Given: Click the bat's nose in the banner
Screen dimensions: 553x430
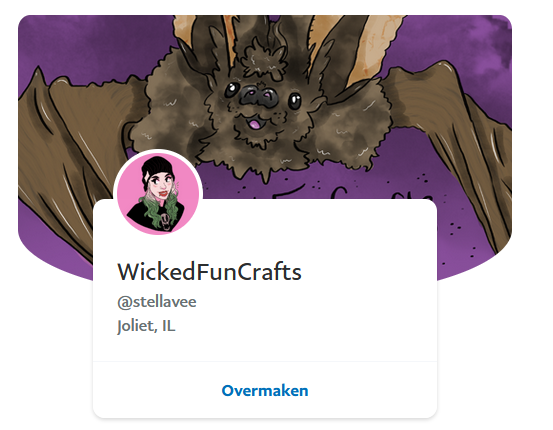Looking at the screenshot, I should pos(259,96).
